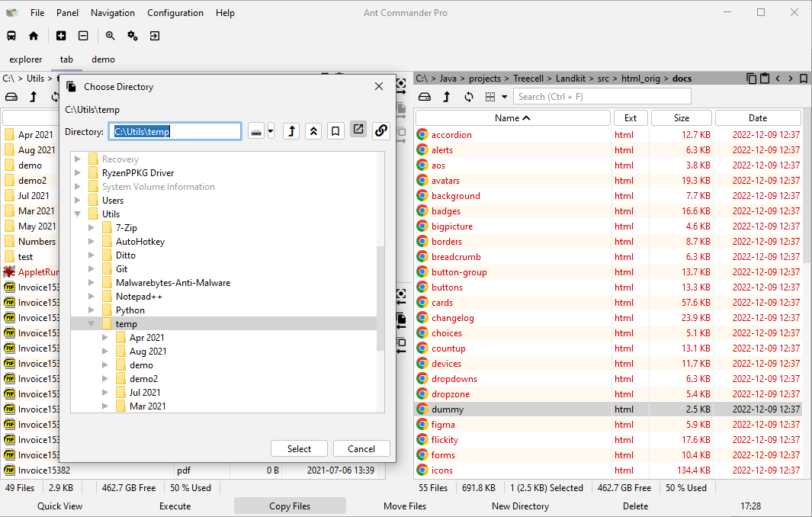812x517 pixels.
Task: Collapse the Utils folder node
Action: tap(78, 214)
